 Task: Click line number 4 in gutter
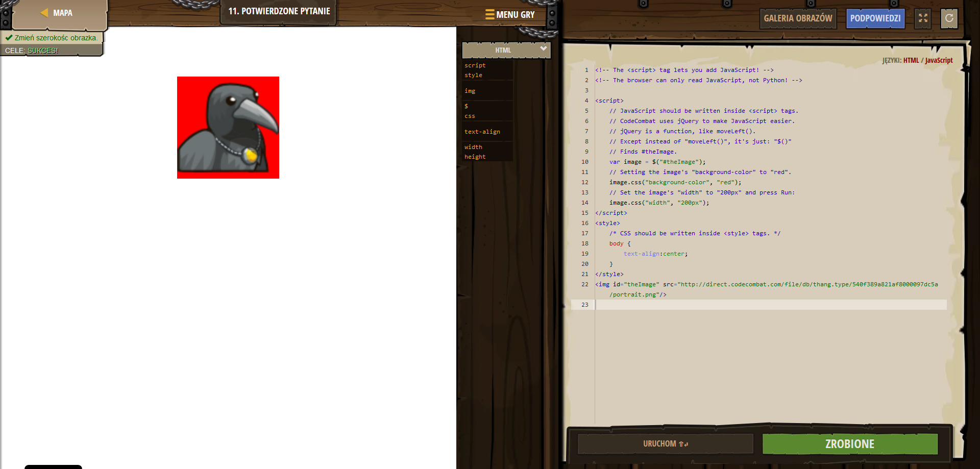[586, 101]
